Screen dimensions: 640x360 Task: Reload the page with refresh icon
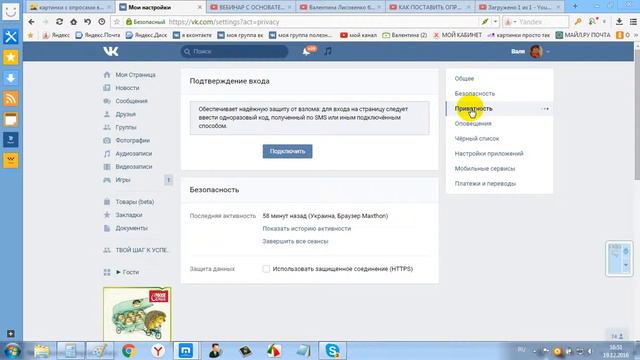coord(60,22)
